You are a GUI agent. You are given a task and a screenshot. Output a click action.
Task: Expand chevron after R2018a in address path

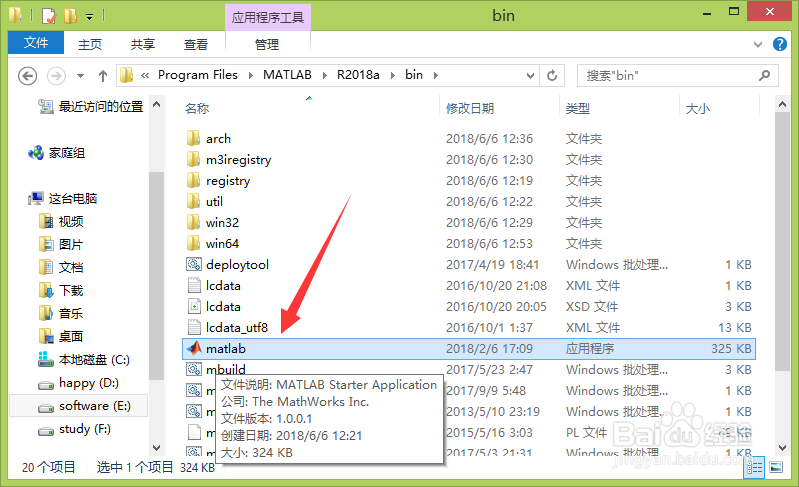coord(393,76)
